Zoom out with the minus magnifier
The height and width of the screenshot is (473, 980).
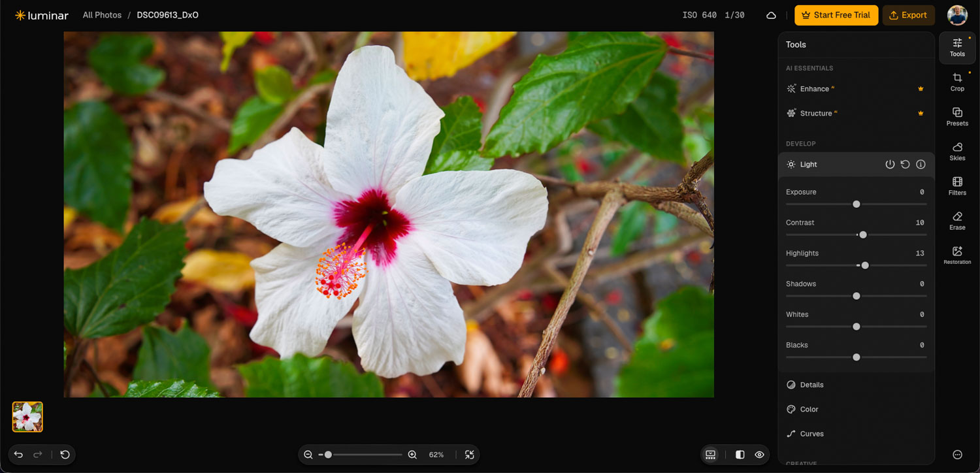308,455
